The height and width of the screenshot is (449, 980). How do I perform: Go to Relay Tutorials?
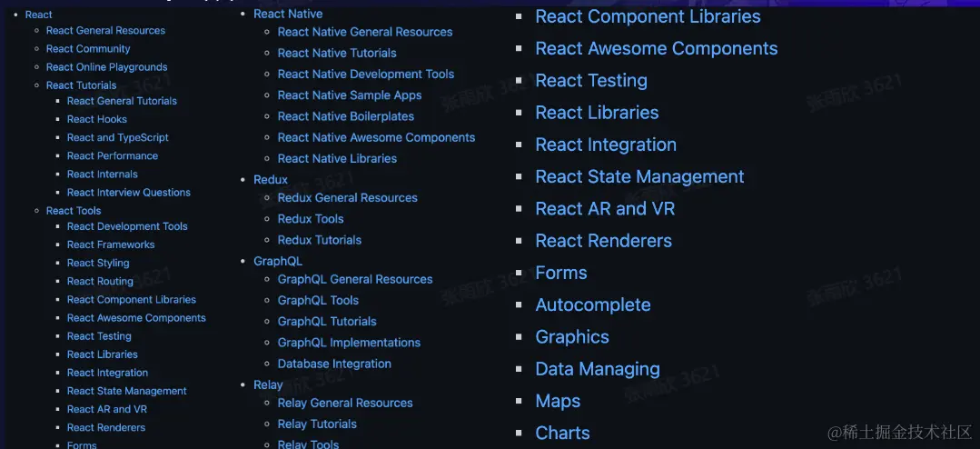[317, 424]
